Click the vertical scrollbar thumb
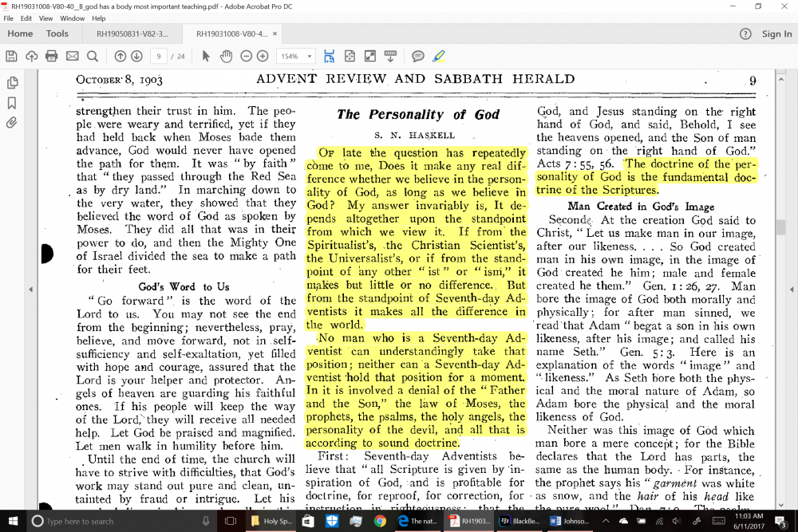This screenshot has height=532, width=798. pos(781,227)
